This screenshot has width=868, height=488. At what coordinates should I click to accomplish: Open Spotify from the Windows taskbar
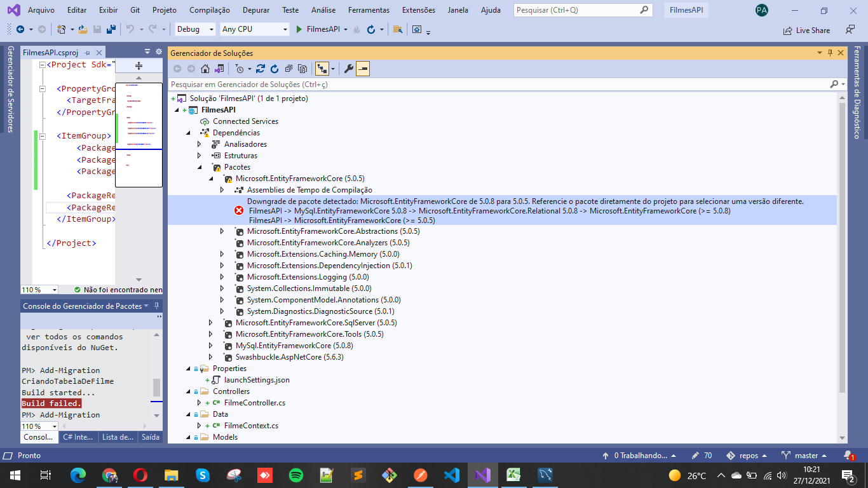[x=296, y=475]
